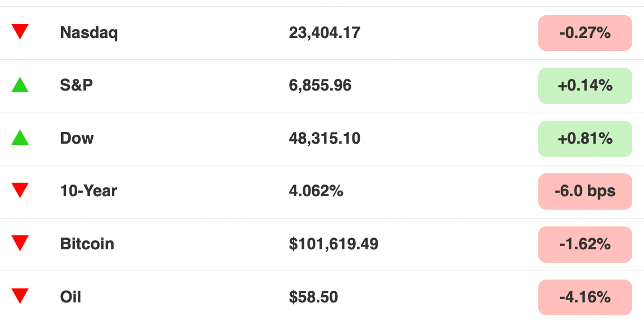Click the -0.27% change badge
644x322 pixels.
585,33
